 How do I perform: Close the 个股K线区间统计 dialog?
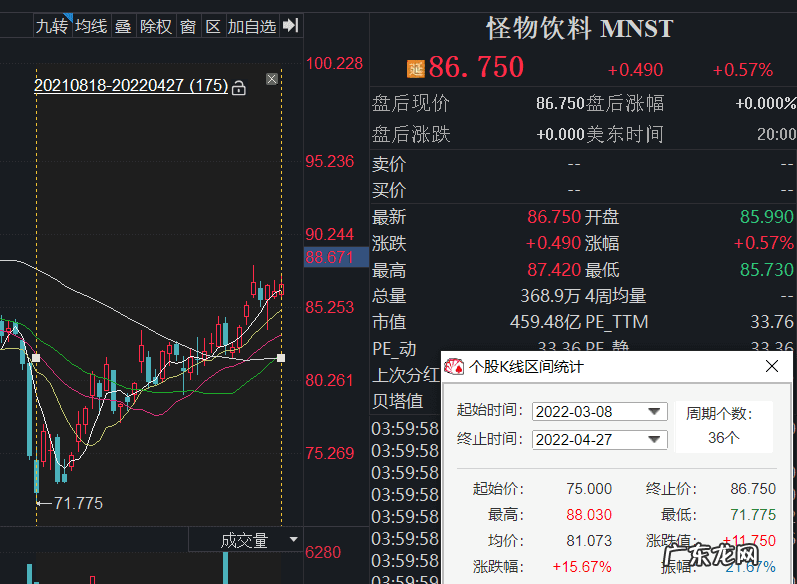(772, 366)
